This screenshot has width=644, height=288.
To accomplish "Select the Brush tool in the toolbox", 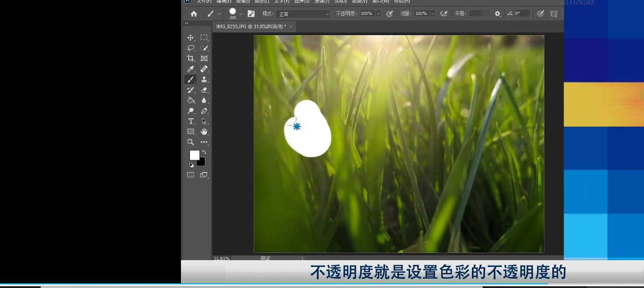I will [x=190, y=79].
